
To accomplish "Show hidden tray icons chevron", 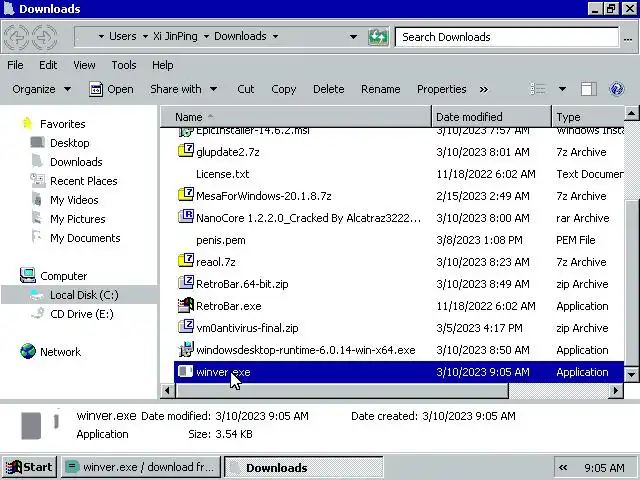I will pyautogui.click(x=563, y=468).
